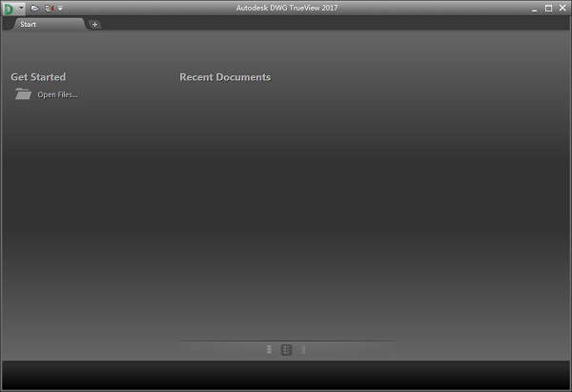
Task: Click the Autodesk DWG TrueView 2017 title
Action: pyautogui.click(x=285, y=8)
